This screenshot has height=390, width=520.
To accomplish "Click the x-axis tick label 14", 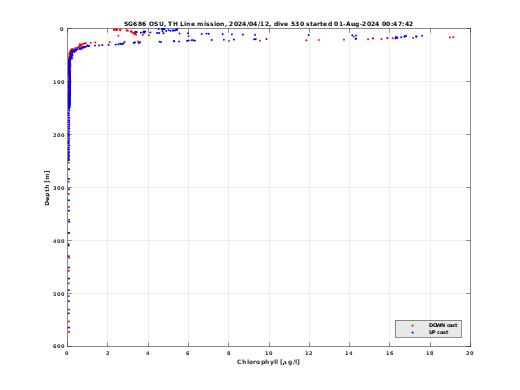I will [x=349, y=353].
